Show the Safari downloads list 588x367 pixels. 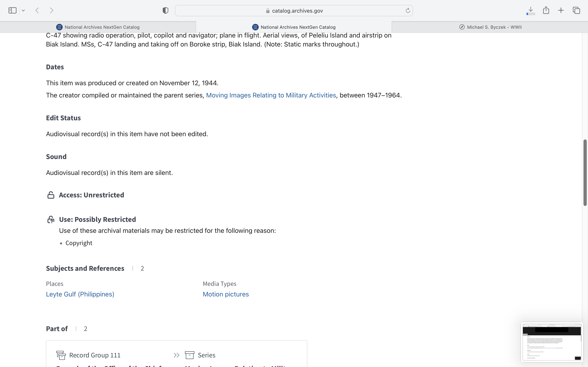(531, 10)
